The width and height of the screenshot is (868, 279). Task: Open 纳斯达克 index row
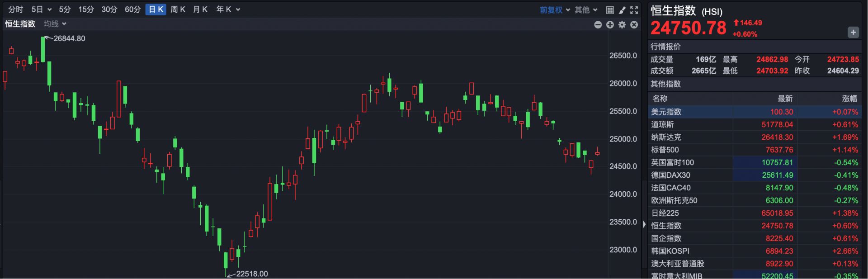click(755, 137)
